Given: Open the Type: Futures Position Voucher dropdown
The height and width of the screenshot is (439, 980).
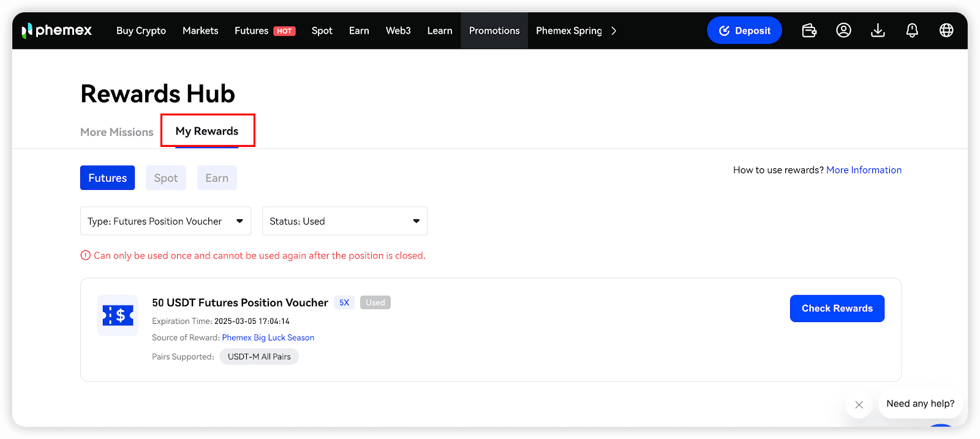Looking at the screenshot, I should (x=165, y=221).
